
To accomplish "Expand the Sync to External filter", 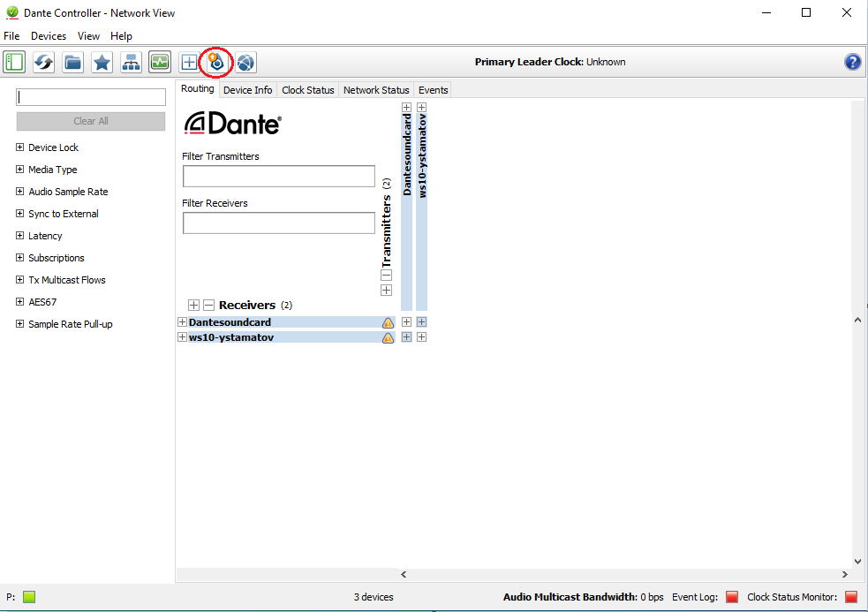I will [x=20, y=214].
